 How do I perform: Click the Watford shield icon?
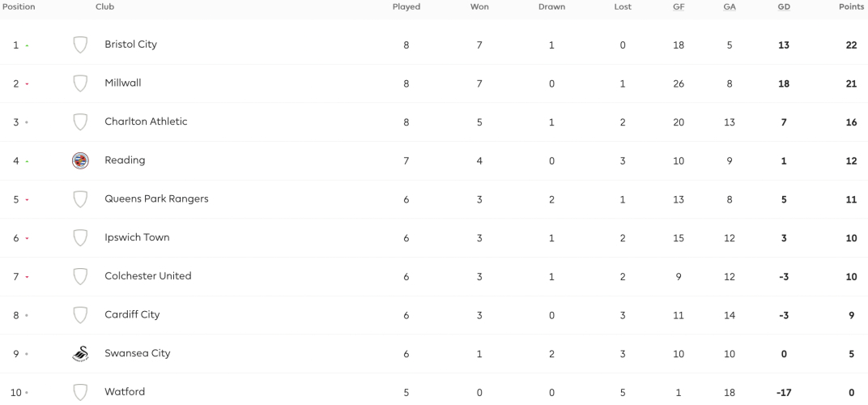click(x=80, y=392)
